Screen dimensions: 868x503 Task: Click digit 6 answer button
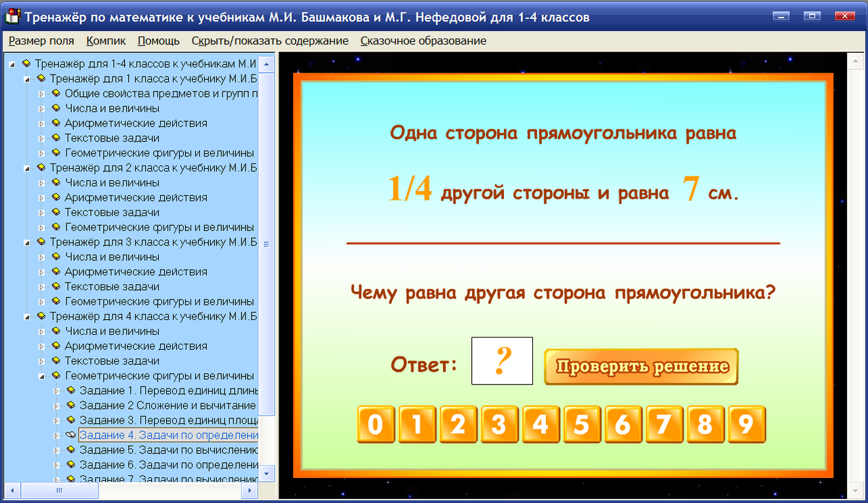(x=623, y=424)
